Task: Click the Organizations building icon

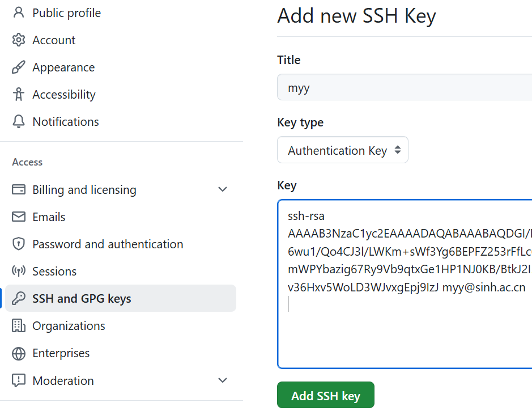Action: [18, 325]
